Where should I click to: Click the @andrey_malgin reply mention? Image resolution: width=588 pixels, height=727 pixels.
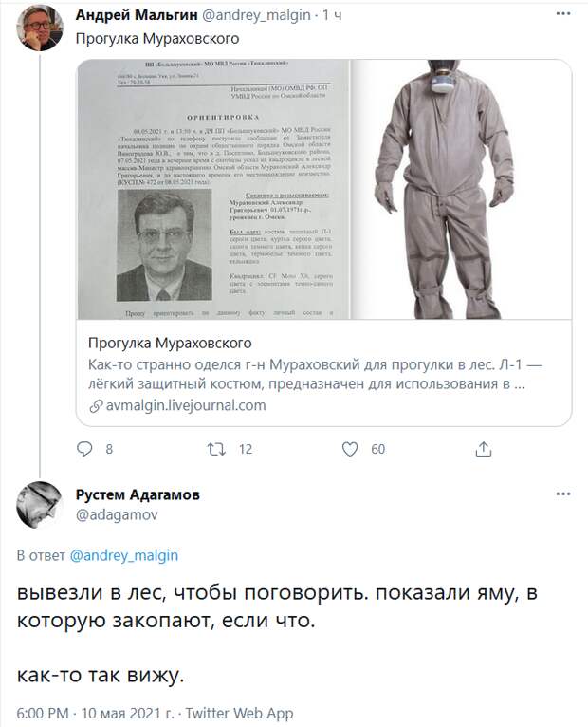point(124,555)
